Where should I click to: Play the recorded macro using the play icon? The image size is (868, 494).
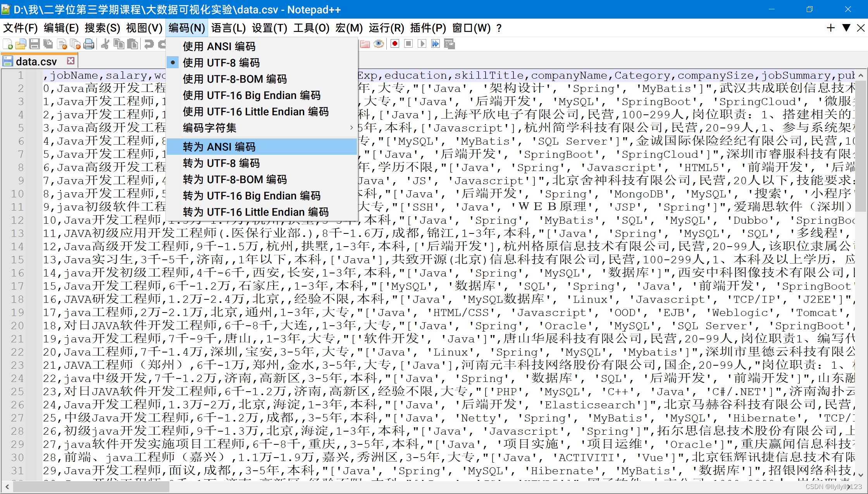coord(422,44)
